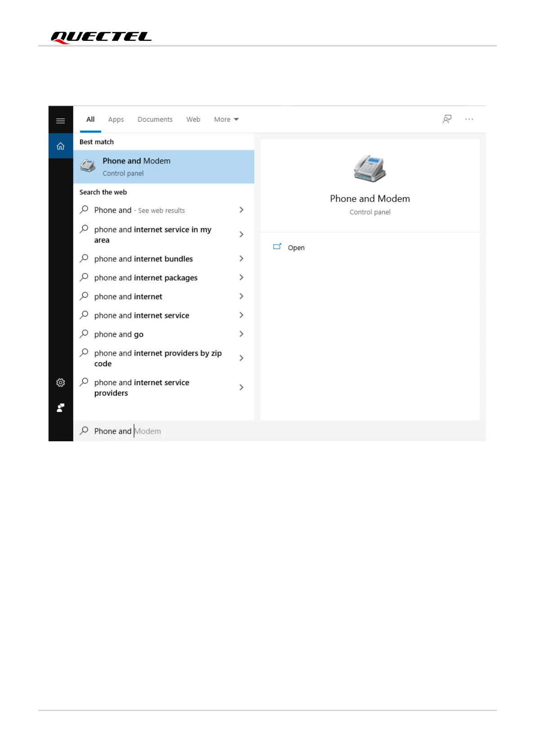Screen dimensions: 535x756
Task: Open search settings gear icon
Action: click(61, 382)
